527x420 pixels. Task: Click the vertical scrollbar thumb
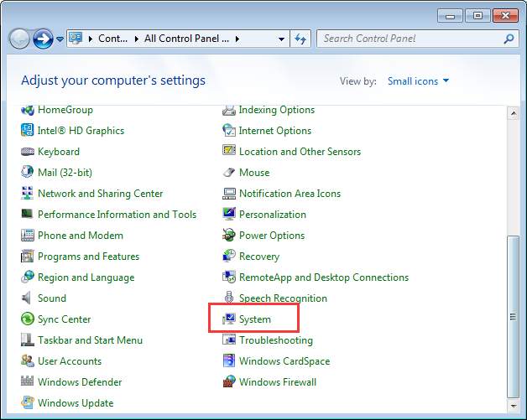(x=514, y=317)
